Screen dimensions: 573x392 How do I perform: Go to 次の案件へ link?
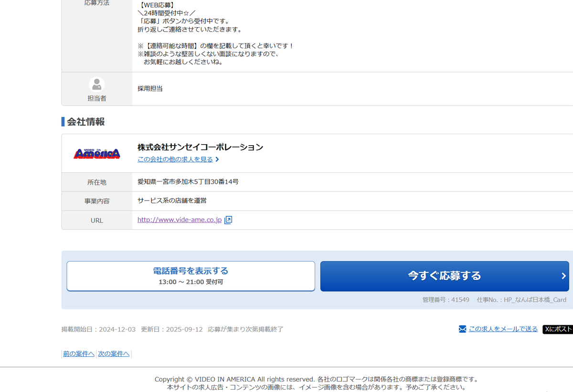click(x=114, y=354)
